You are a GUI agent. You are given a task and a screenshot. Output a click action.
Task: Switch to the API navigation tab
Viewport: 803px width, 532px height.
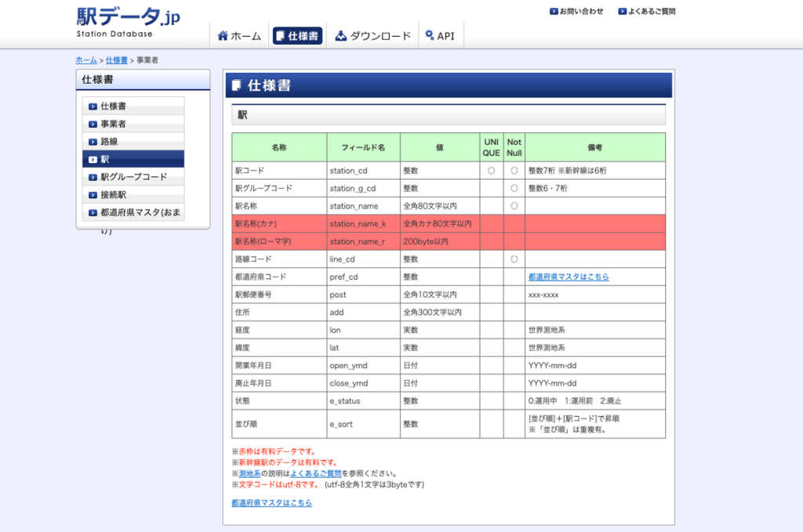tap(440, 36)
